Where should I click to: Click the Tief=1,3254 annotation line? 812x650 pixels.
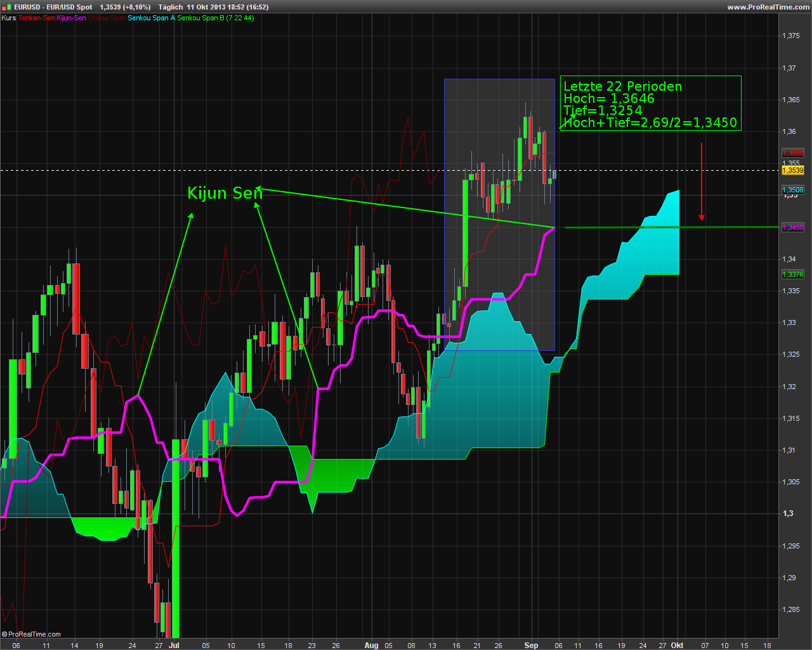click(603, 110)
